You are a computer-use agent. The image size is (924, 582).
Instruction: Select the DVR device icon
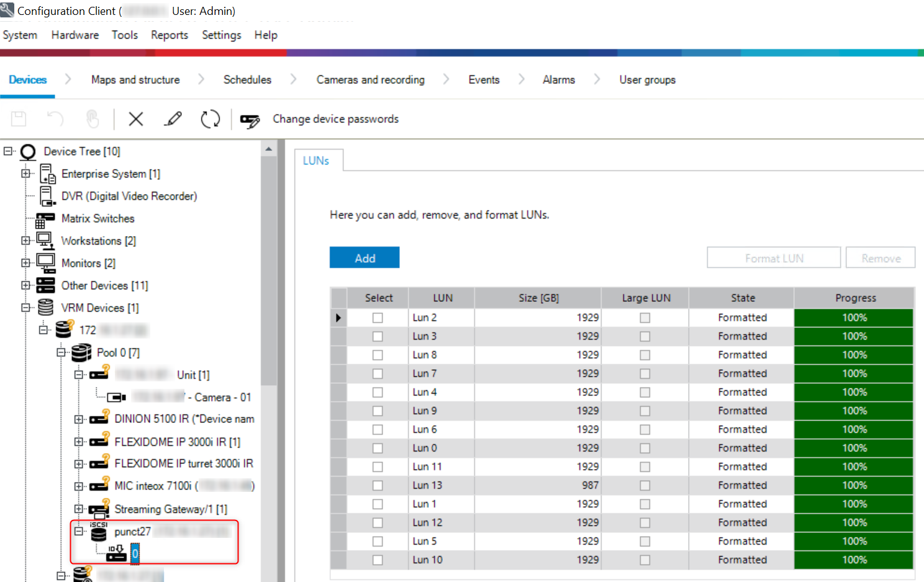click(x=47, y=196)
